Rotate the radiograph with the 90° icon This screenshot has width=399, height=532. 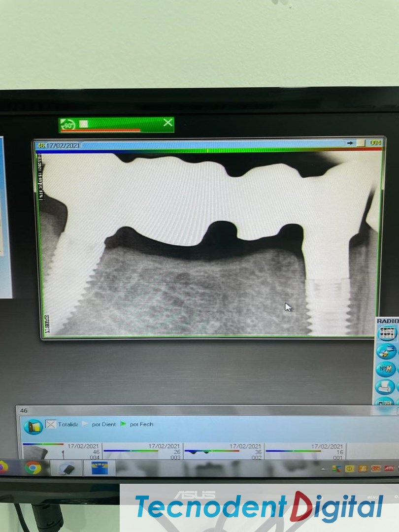click(67, 125)
